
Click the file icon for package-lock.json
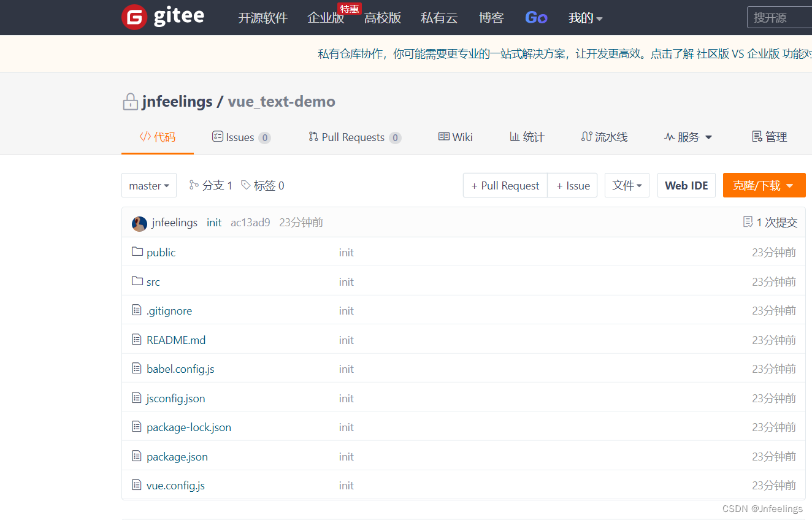[x=137, y=427]
